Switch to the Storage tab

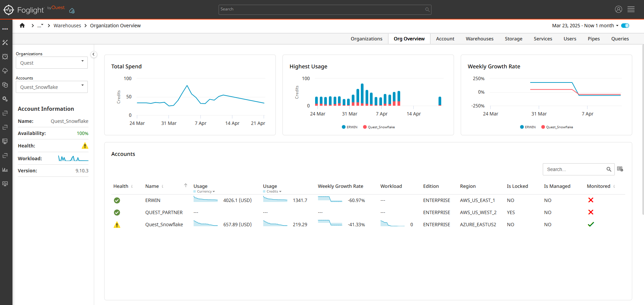(514, 39)
